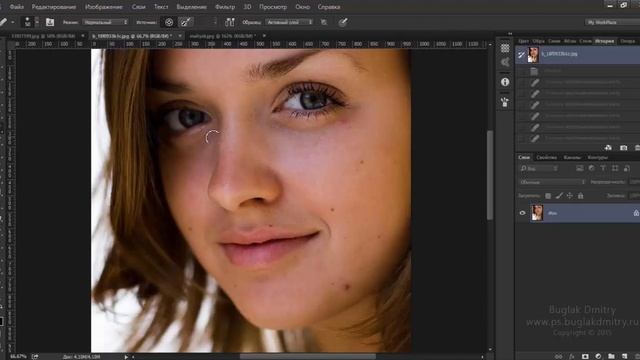Select the Фон layer thumbnail
640x360 pixels.
tap(537, 213)
